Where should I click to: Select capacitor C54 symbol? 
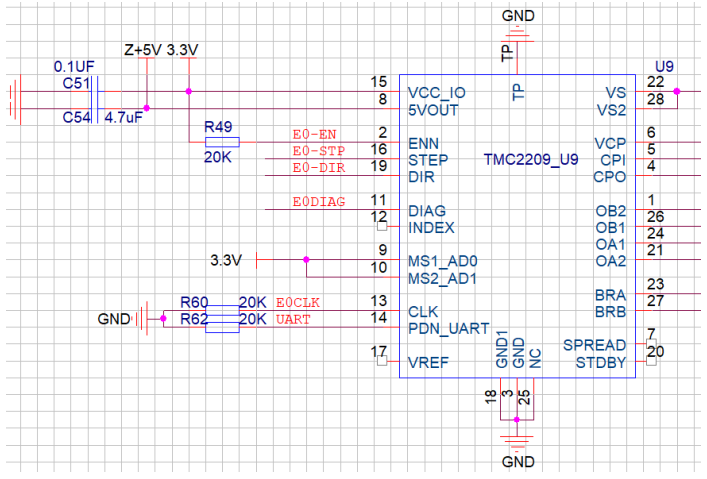pos(95,109)
